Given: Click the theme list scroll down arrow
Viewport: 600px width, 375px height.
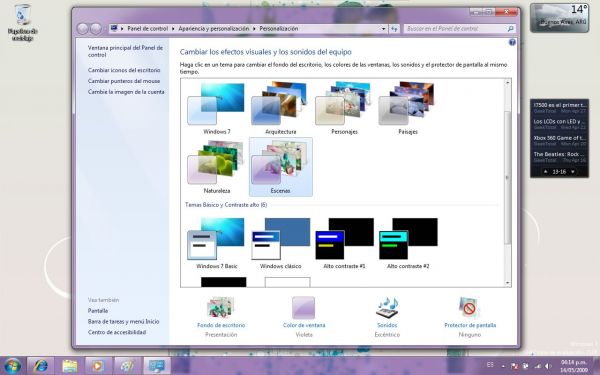Looking at the screenshot, I should (x=507, y=283).
